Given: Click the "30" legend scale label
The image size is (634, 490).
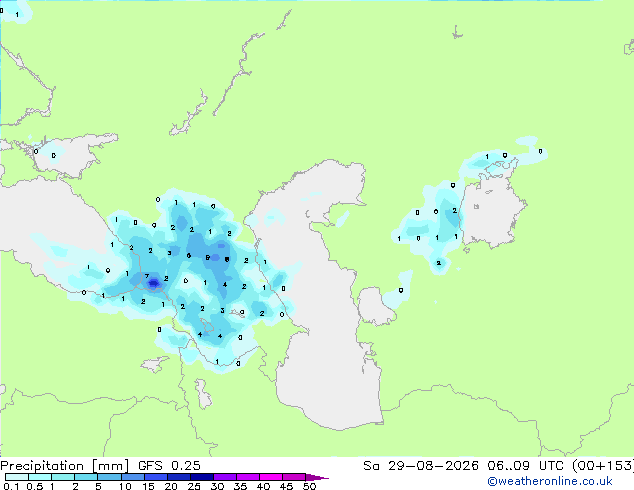Looking at the screenshot, I should click(217, 486).
